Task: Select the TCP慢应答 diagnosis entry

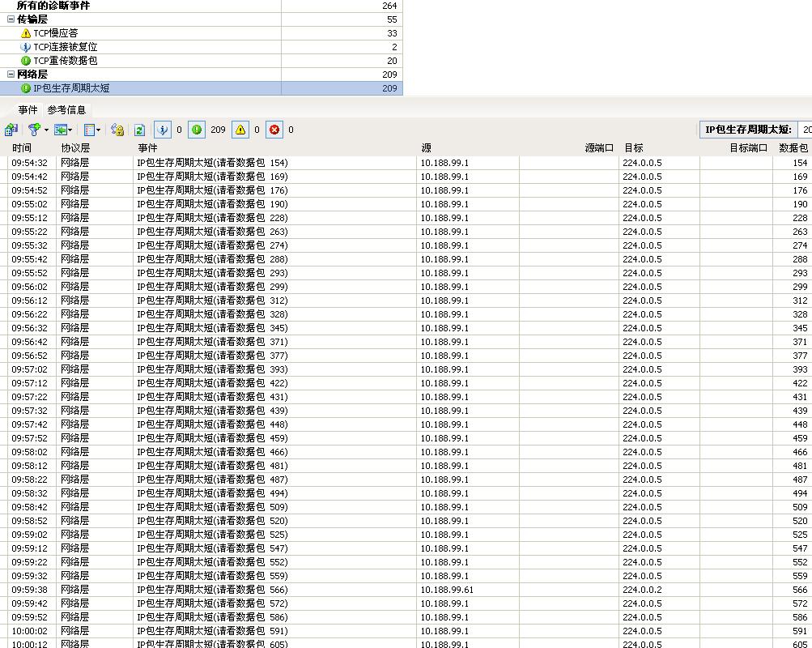Action: coord(55,33)
